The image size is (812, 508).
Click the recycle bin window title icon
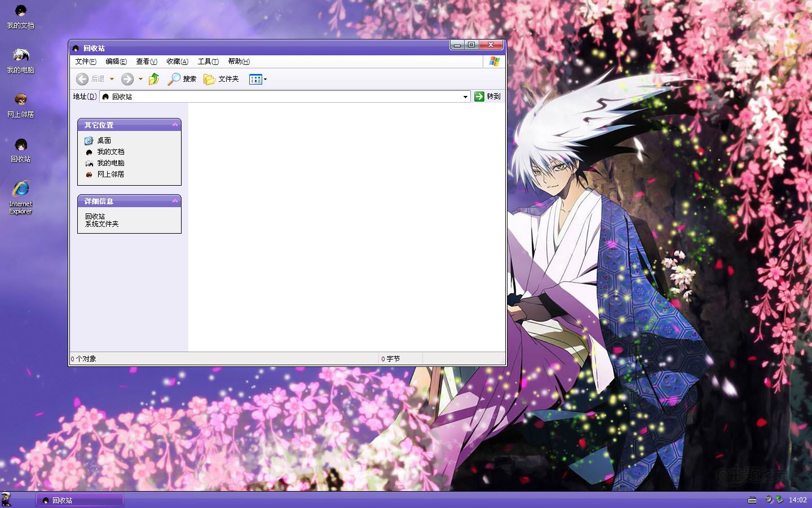[76, 49]
